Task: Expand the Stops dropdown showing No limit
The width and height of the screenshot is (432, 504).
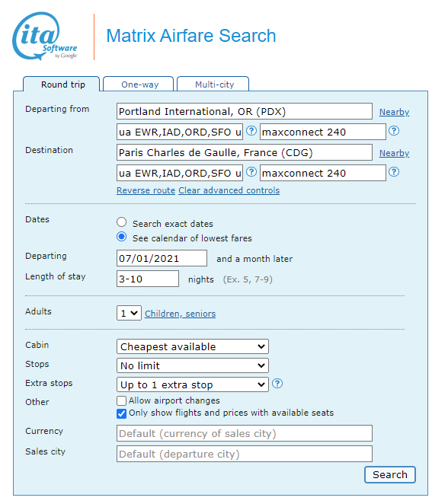Action: pyautogui.click(x=193, y=365)
